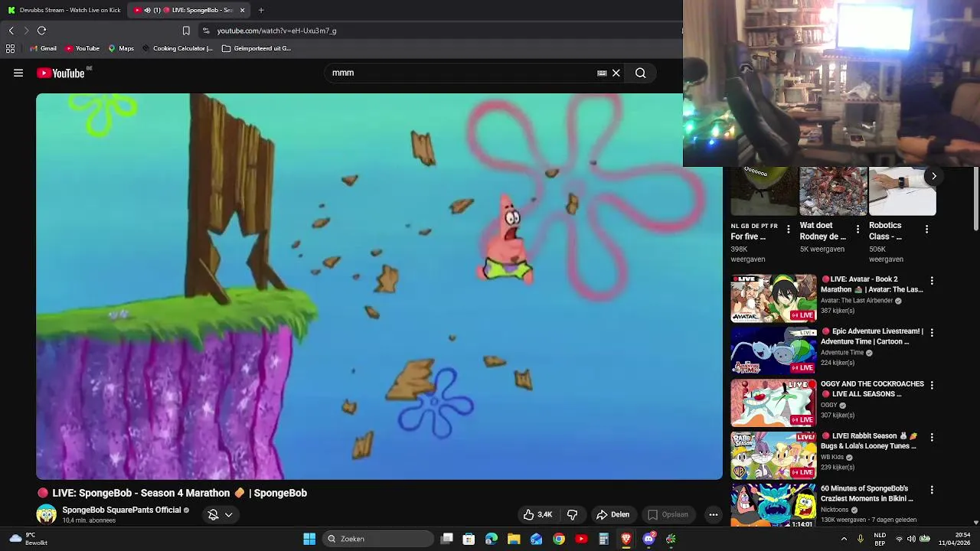Open the Avatar: The Last Airbender channel name
Screen dimensions: 980x551
(x=857, y=301)
